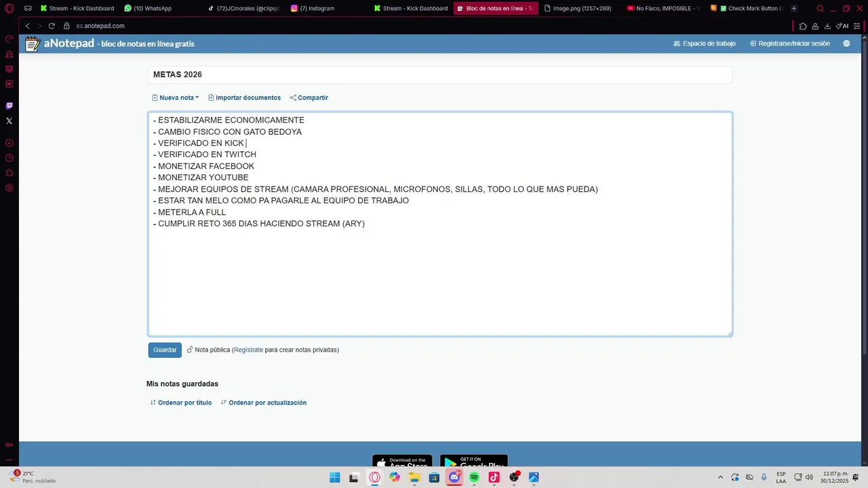Viewport: 868px width, 488px height.
Task: Switch to the WhatsApp tab
Action: [148, 8]
